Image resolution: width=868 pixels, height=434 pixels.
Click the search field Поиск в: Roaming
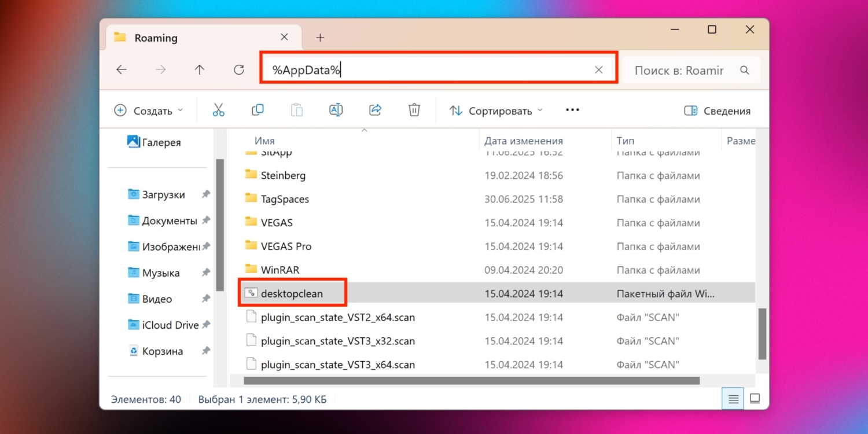point(678,71)
